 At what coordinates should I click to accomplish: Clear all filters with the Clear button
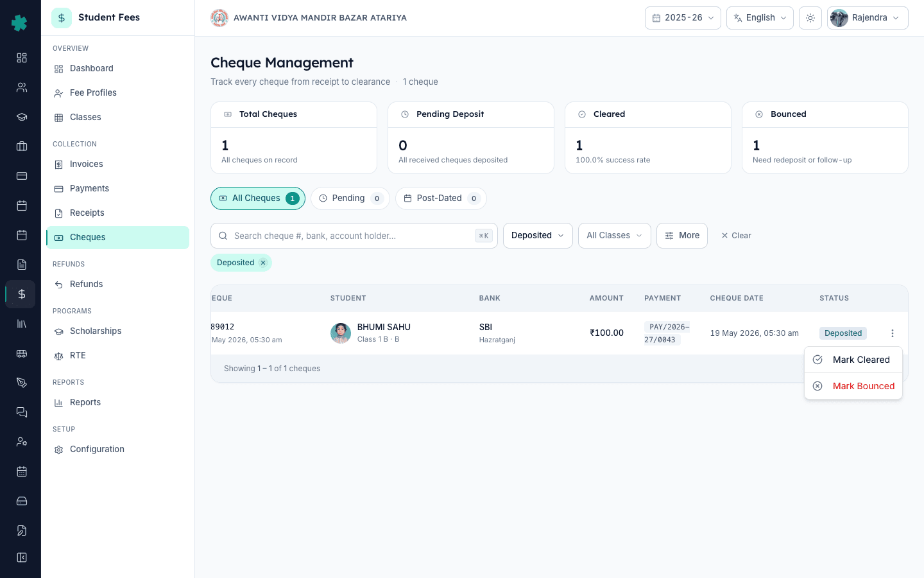click(x=736, y=236)
